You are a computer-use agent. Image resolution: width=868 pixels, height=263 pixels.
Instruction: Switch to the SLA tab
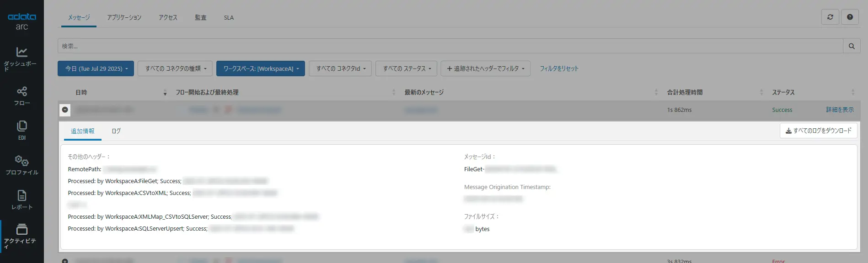coord(229,18)
